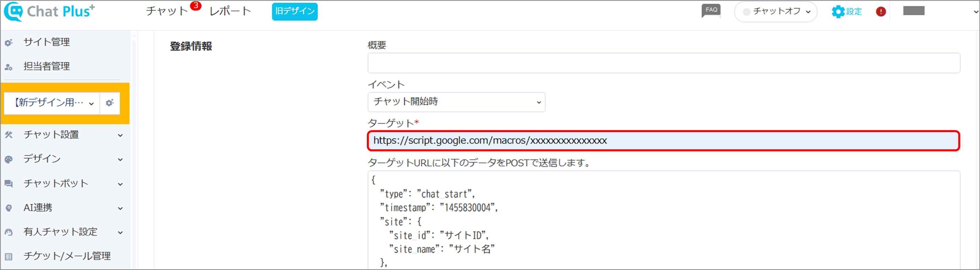
Task: Expand the チャットボット menu chevron
Action: click(x=120, y=185)
